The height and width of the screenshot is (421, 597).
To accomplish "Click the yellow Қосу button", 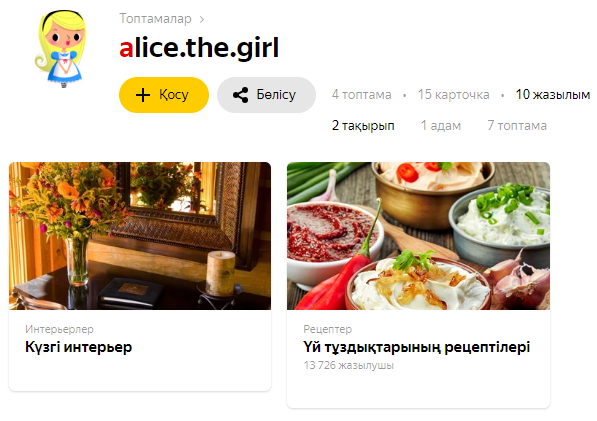I will tap(164, 95).
